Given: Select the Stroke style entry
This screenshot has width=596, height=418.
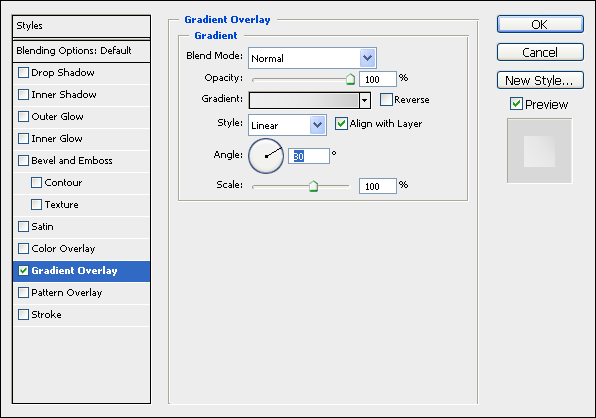Looking at the screenshot, I should [x=81, y=315].
